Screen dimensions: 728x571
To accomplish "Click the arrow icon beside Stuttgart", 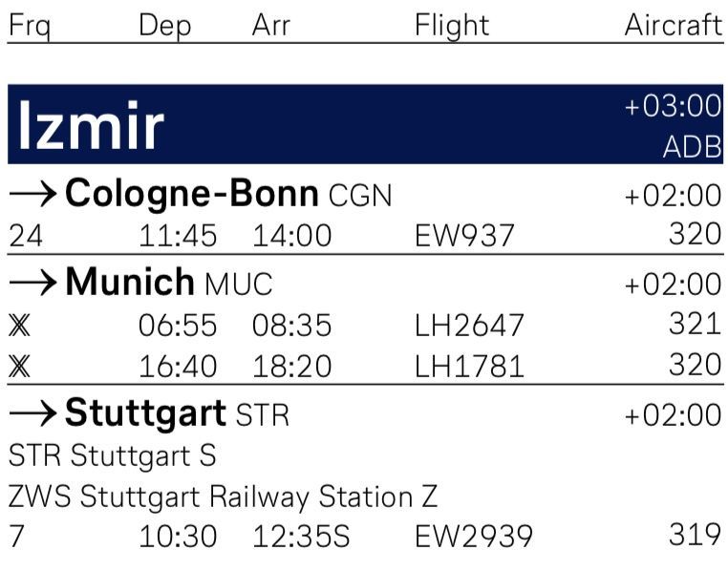I will tap(33, 413).
